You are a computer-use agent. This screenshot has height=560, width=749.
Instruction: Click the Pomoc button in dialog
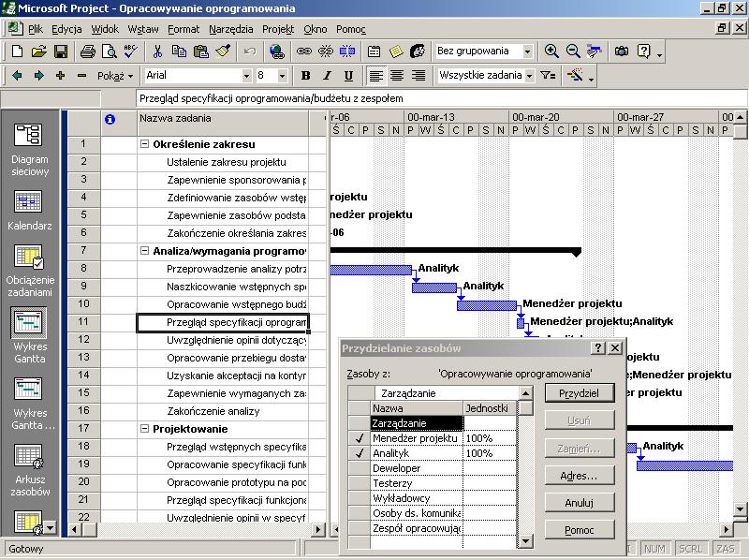579,530
